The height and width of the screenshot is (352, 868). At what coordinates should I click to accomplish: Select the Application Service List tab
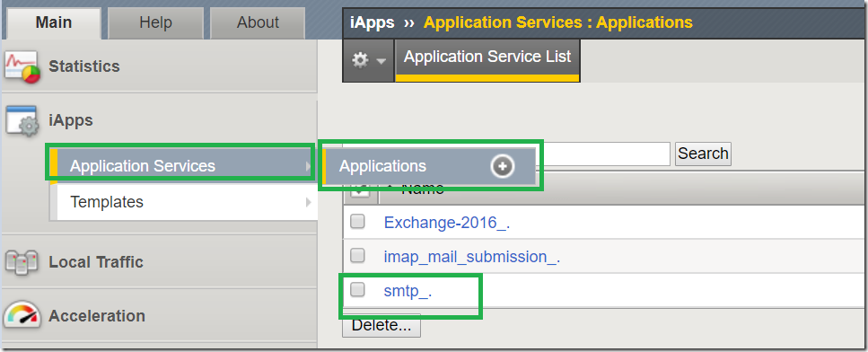tap(487, 60)
